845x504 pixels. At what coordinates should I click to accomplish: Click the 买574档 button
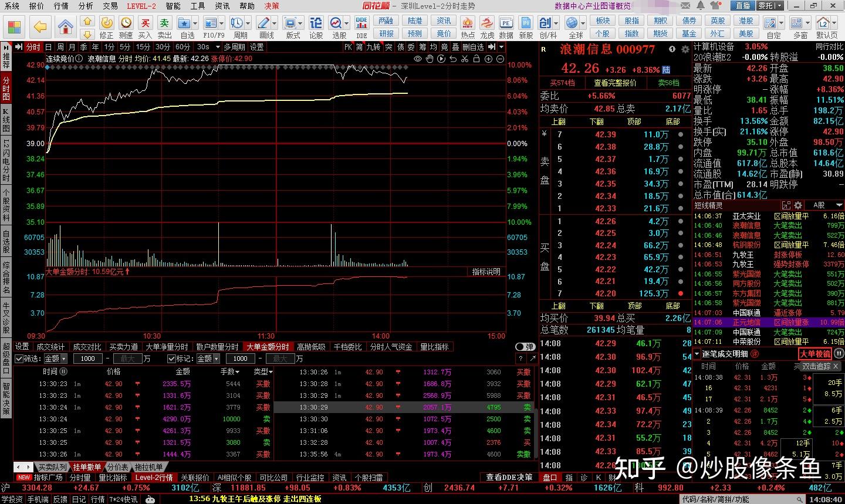(562, 83)
